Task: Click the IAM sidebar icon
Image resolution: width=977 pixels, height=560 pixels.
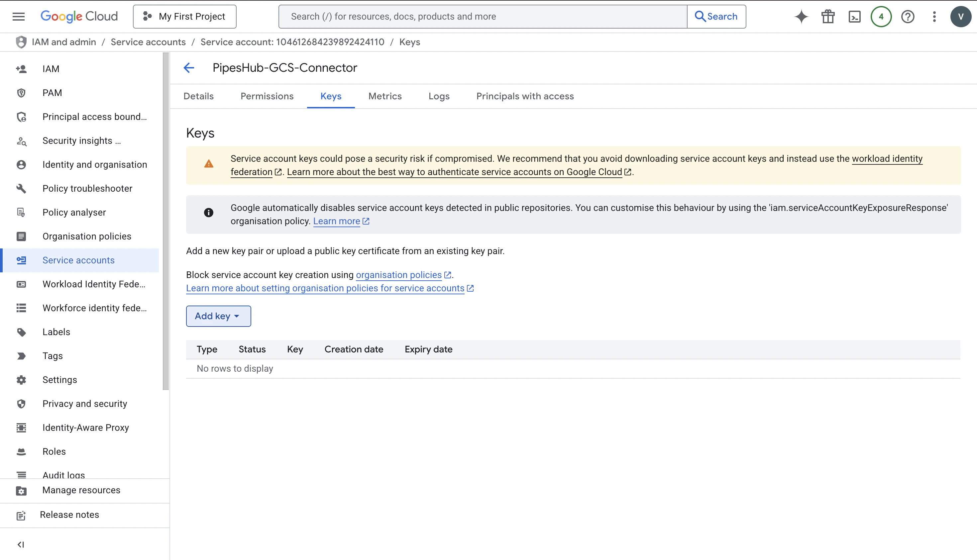Action: [x=21, y=69]
